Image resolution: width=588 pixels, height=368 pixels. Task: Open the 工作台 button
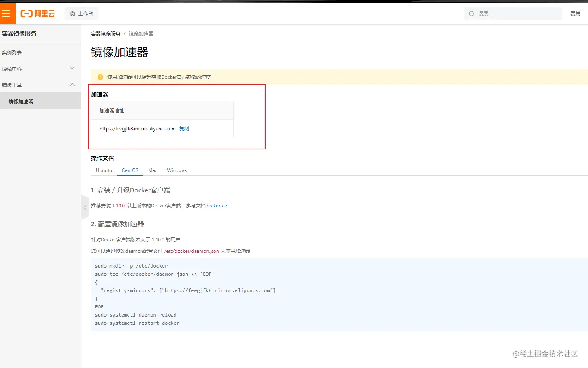[x=82, y=13]
